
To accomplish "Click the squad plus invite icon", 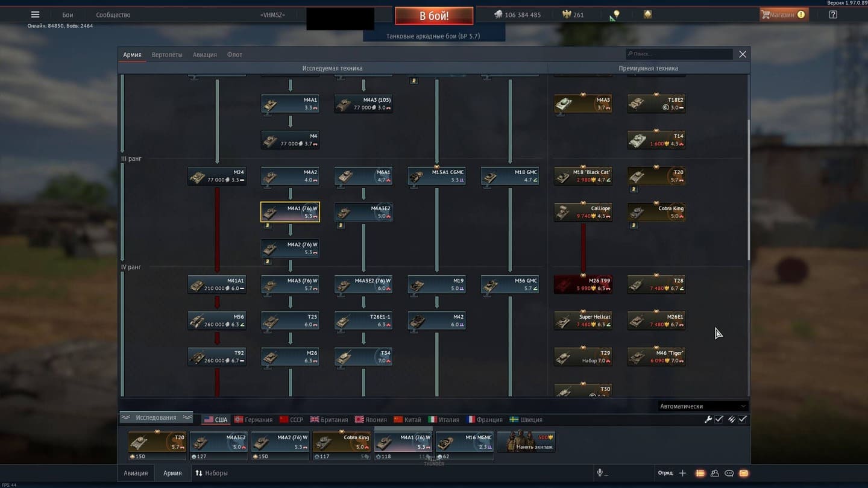I will point(682,474).
